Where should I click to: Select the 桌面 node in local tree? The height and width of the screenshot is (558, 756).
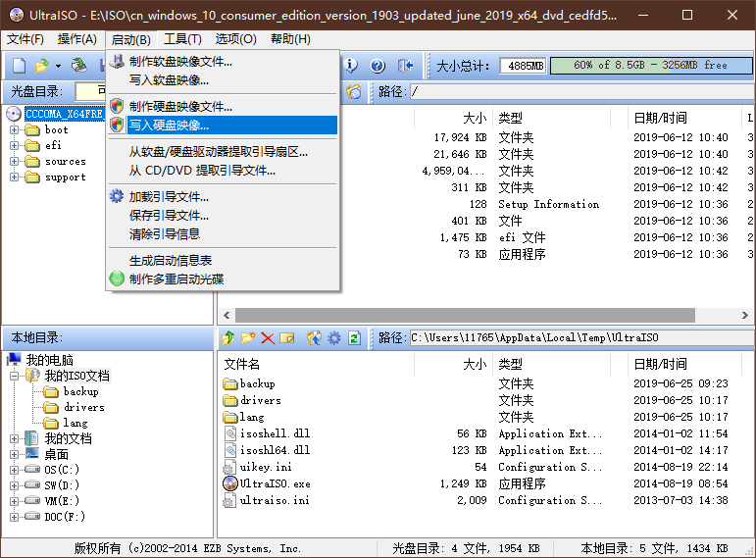(x=57, y=454)
